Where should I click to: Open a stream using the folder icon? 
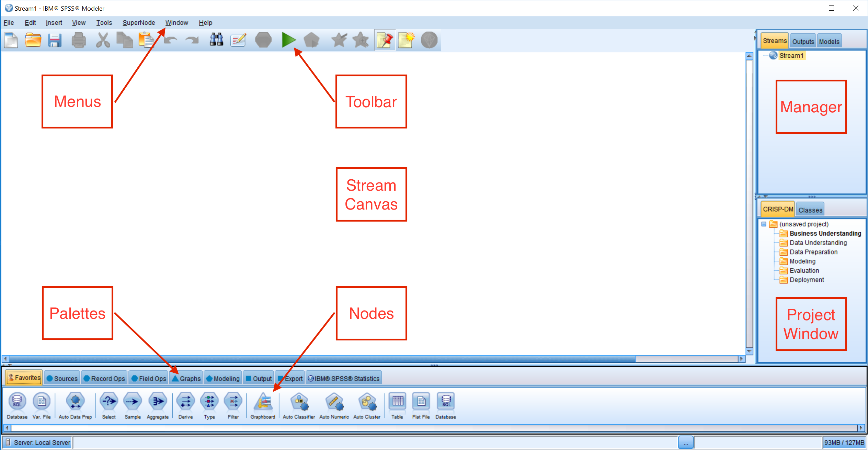coord(33,40)
